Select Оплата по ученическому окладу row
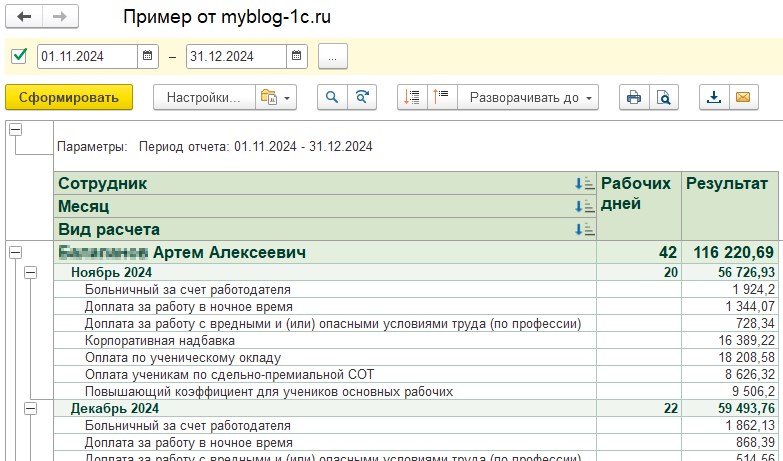The image size is (783, 461). (325, 357)
